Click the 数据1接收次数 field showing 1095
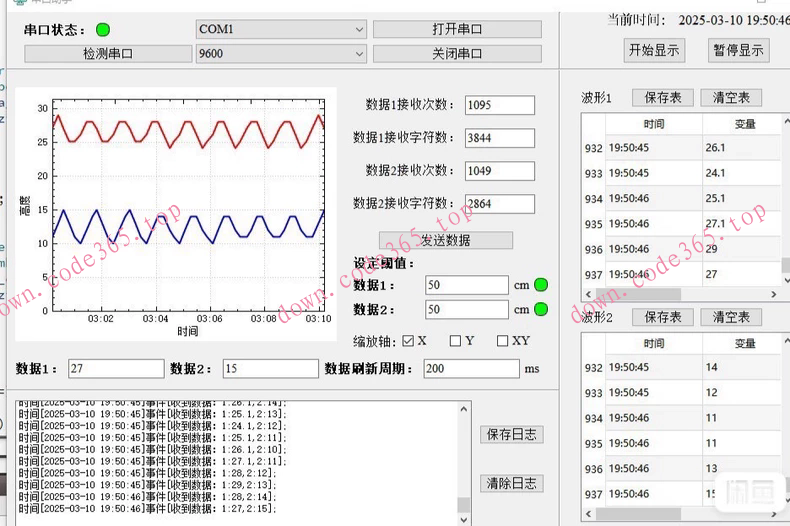The image size is (790, 526). coord(499,105)
